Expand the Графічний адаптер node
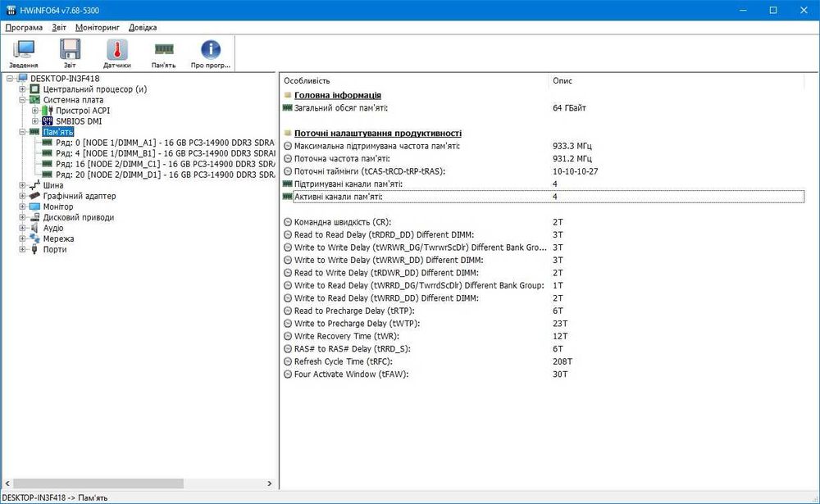The width and height of the screenshot is (820, 504). [22, 196]
